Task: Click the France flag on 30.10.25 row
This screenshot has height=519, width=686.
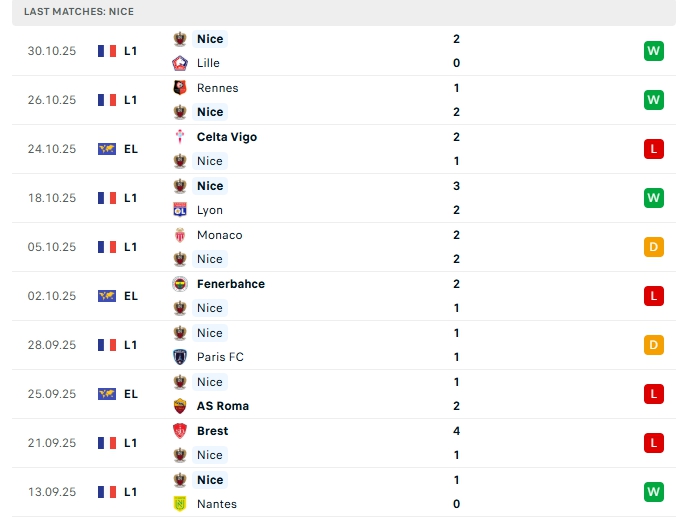Action: point(107,51)
